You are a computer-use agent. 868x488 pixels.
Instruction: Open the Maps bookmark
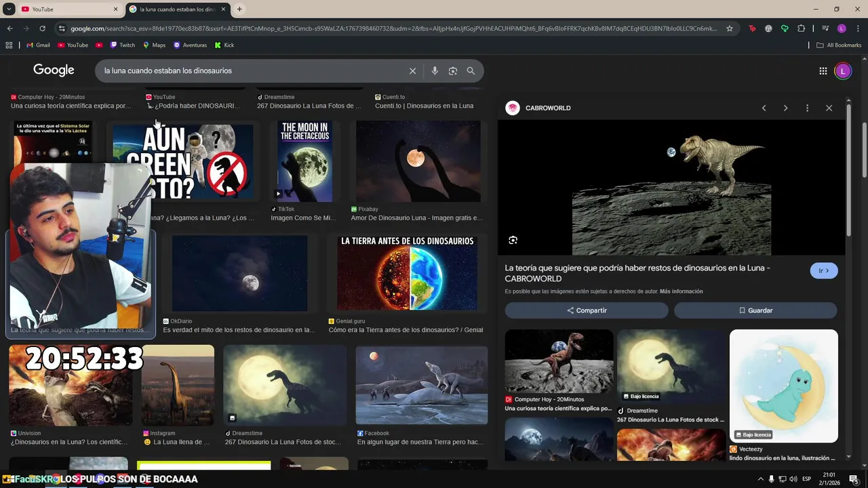[x=154, y=45]
